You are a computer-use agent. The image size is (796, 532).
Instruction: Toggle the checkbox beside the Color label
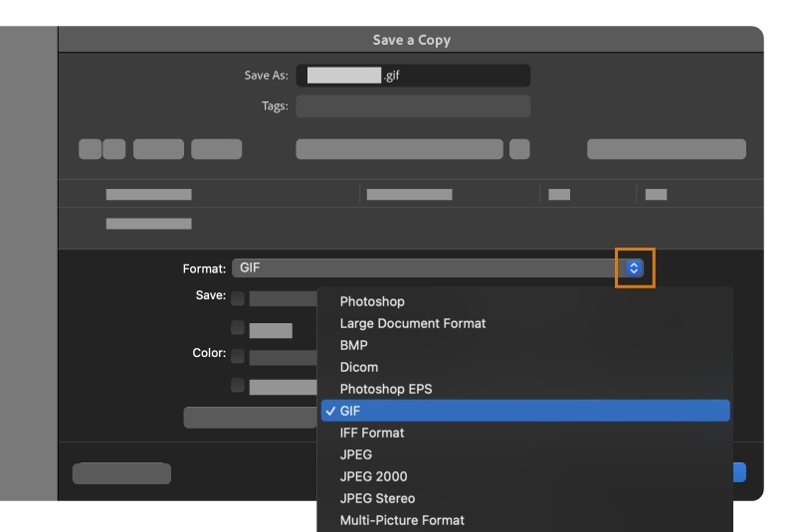coord(238,355)
